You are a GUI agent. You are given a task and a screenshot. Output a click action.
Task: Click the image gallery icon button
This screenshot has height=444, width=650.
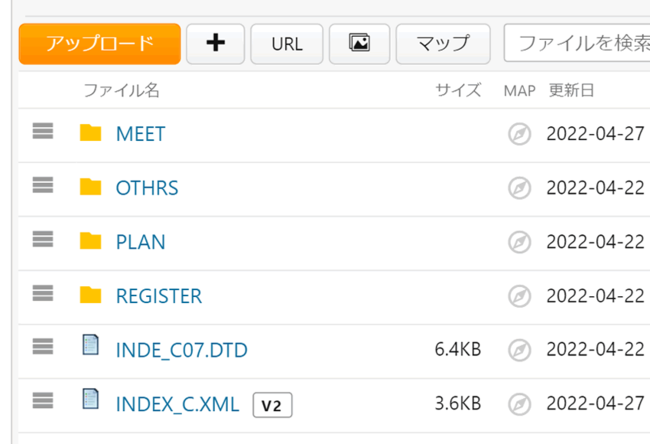[359, 44]
